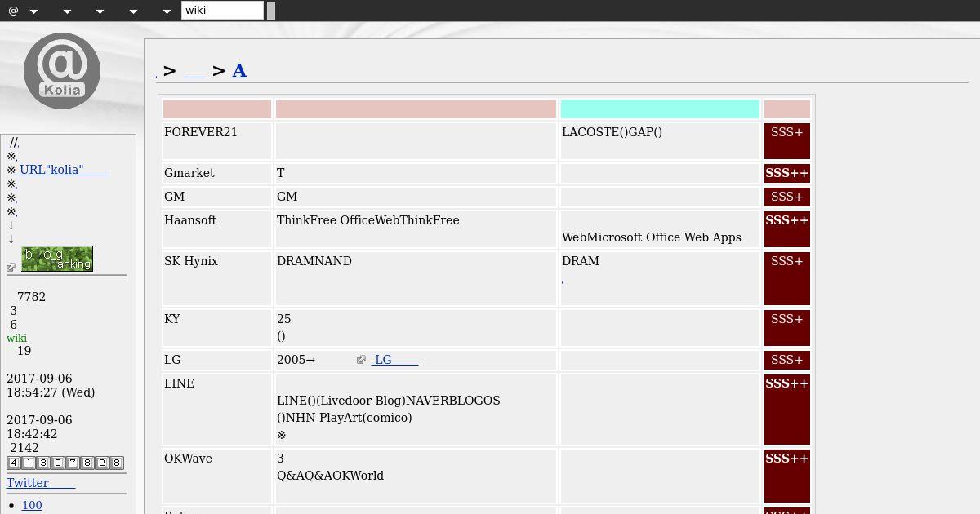This screenshot has width=980, height=514.
Task: Click the "2142" count in the sidebar
Action: click(x=24, y=448)
